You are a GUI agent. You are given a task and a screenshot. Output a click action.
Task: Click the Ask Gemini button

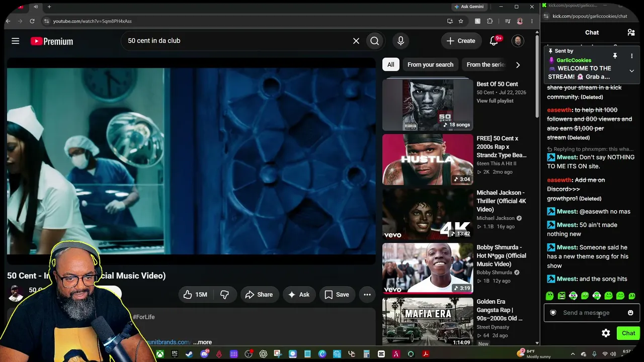469,7
